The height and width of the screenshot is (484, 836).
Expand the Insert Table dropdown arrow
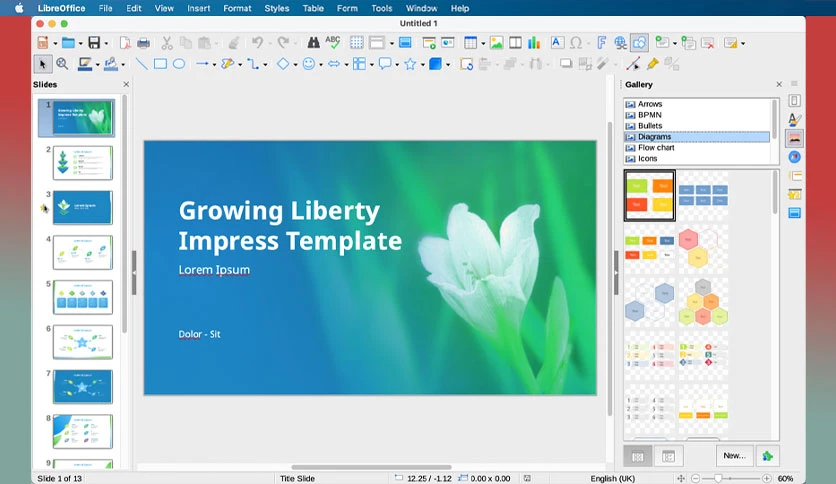[483, 43]
